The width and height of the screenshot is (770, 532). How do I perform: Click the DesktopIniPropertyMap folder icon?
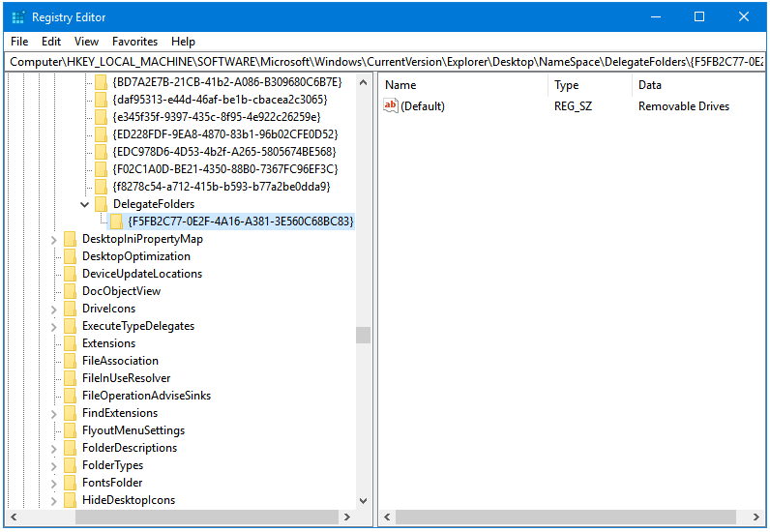tap(71, 239)
